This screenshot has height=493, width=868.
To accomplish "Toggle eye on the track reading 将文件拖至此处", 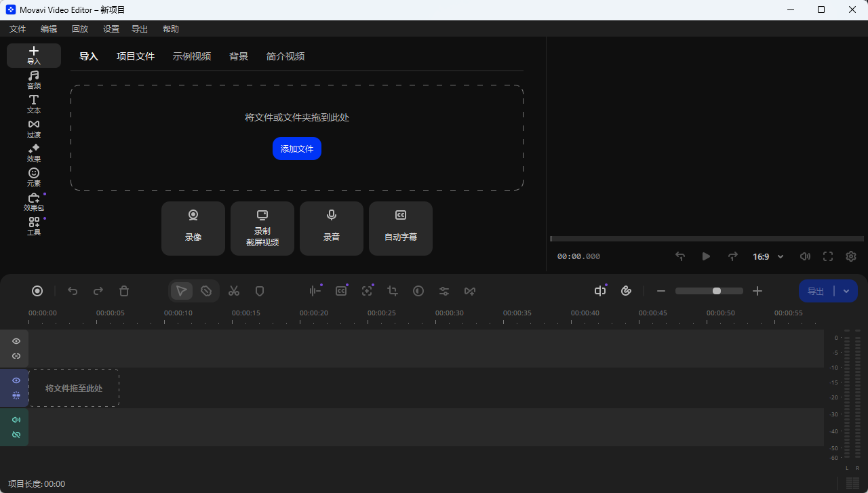I will pos(16,380).
